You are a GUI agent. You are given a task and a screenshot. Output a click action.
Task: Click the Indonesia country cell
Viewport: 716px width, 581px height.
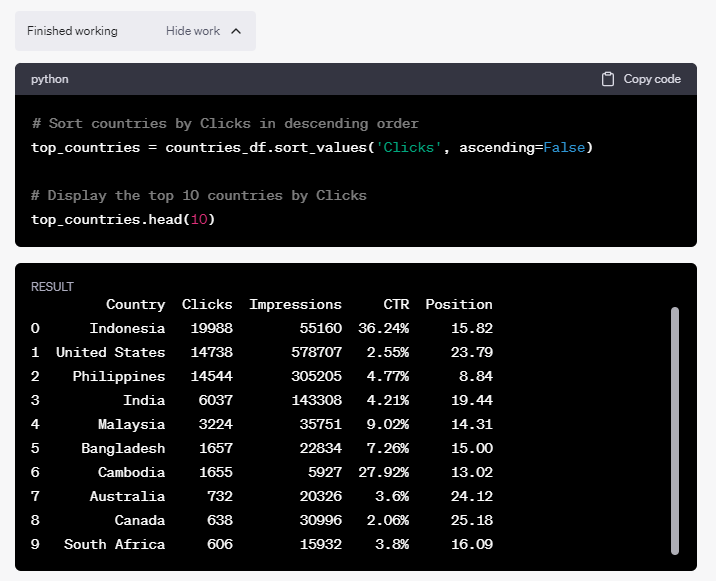pos(127,328)
